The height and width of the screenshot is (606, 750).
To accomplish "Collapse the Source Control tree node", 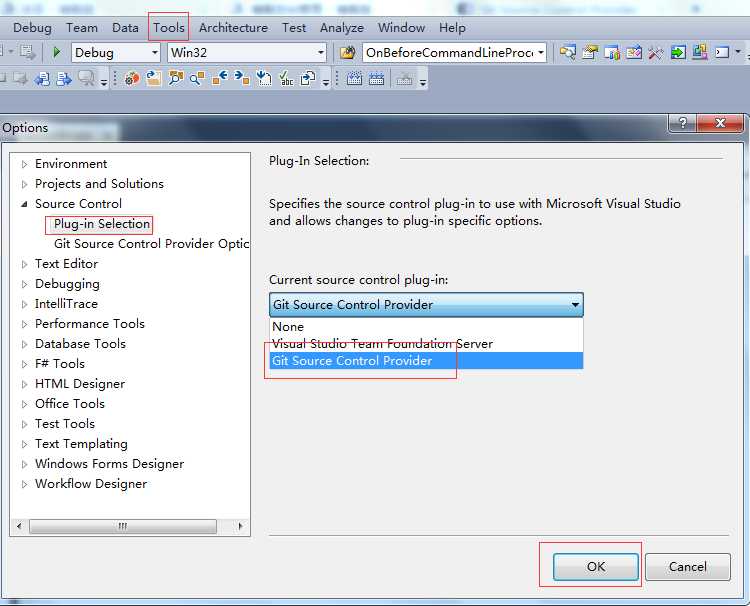I will pos(24,204).
